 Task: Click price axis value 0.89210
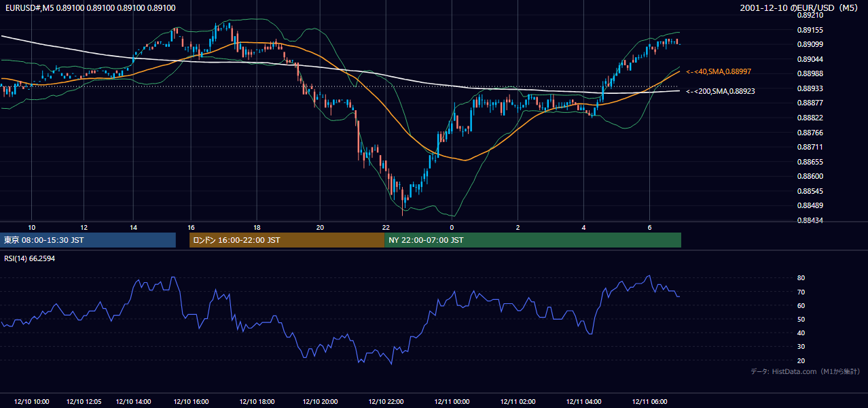(810, 15)
